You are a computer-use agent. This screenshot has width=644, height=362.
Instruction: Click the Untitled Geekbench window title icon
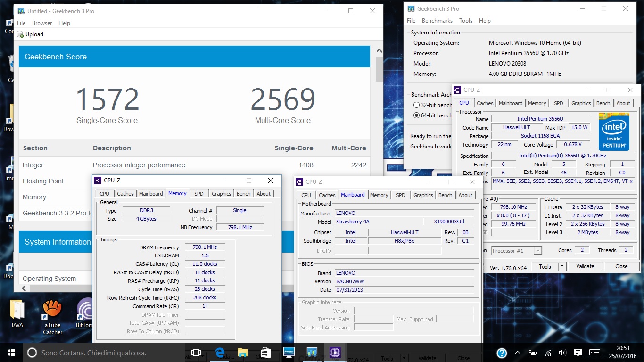tap(21, 11)
